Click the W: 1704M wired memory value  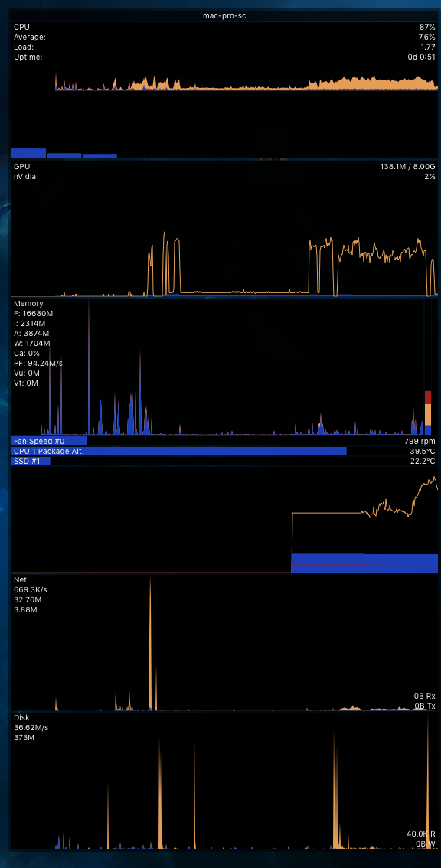pyautogui.click(x=32, y=343)
